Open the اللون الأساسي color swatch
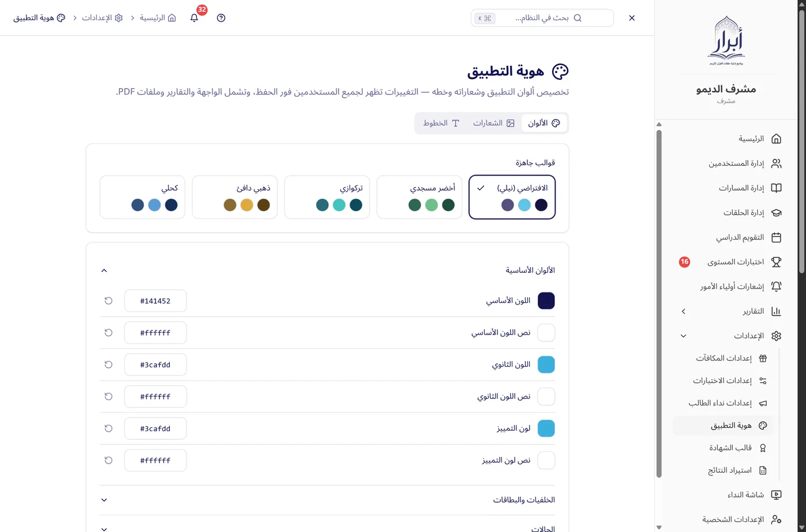 (546, 301)
